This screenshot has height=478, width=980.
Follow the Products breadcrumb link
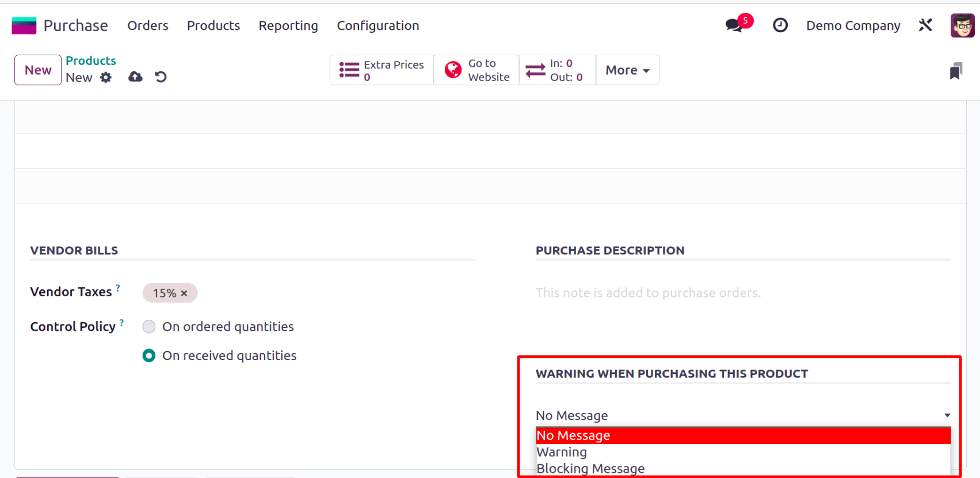click(91, 61)
